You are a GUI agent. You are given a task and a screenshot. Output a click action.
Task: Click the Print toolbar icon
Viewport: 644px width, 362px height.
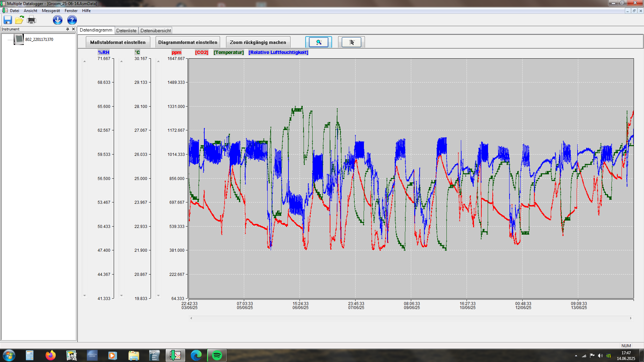(x=32, y=20)
